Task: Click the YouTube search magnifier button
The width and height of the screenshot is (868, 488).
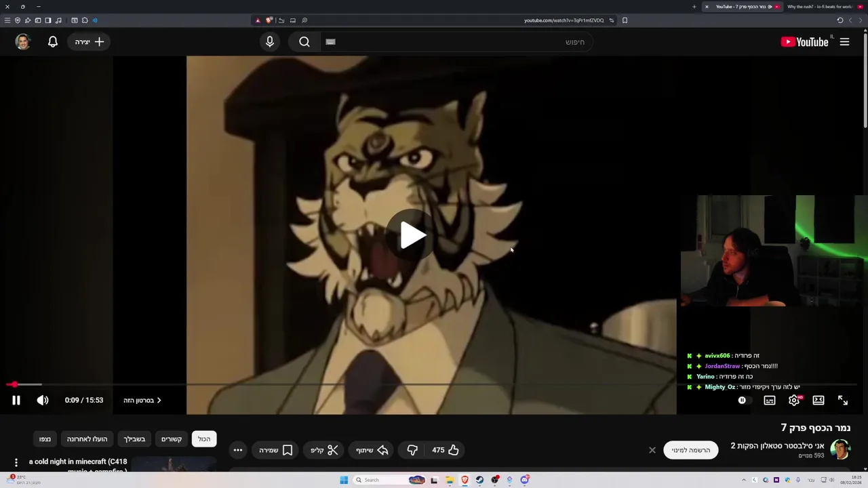Action: [304, 42]
